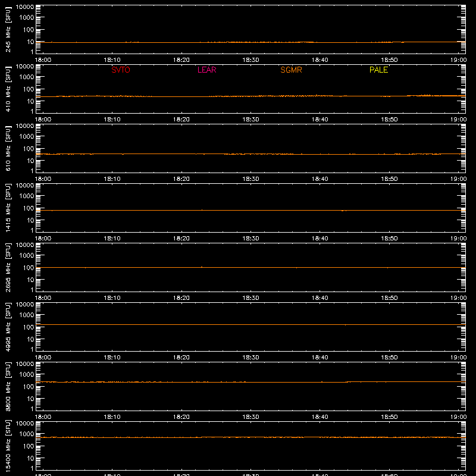Click the orange flux trace in 4995 MHz plot
This screenshot has width=476, height=476.
pyautogui.click(x=250, y=324)
